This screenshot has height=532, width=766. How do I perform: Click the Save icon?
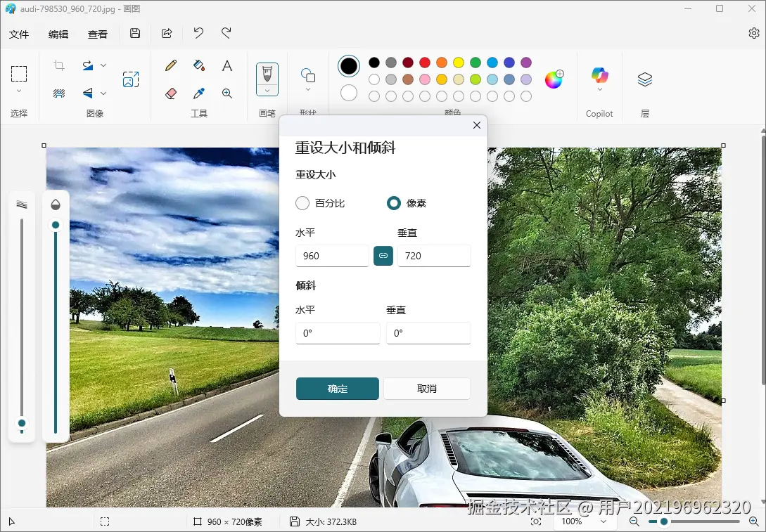pos(135,33)
